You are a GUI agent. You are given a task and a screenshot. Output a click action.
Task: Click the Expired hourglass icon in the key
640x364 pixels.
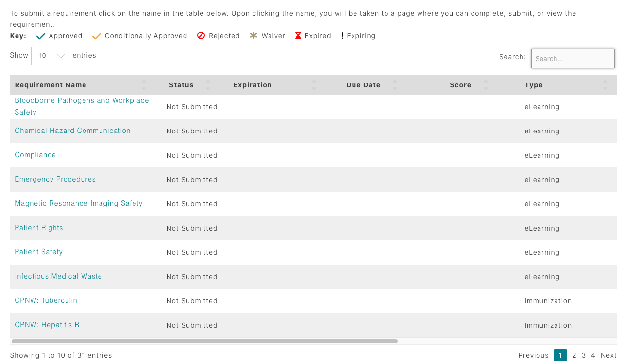297,35
